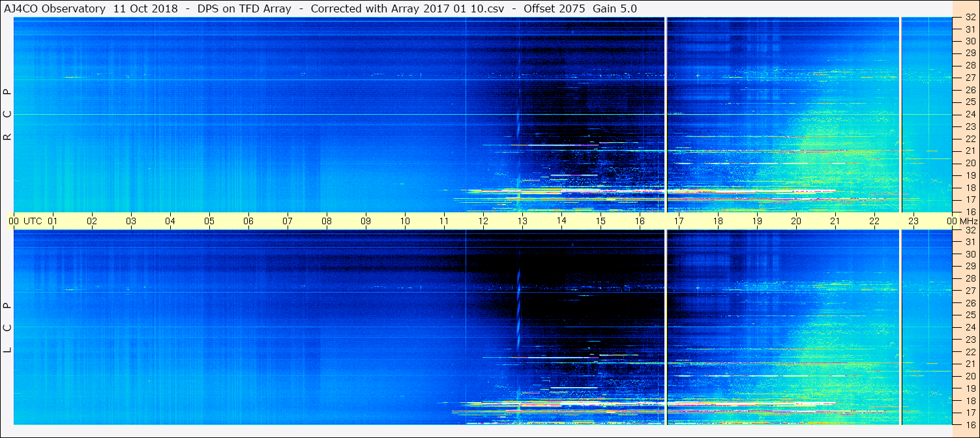Click the 20 MHz tick of the RCP panel
980x438 pixels.
coord(970,163)
